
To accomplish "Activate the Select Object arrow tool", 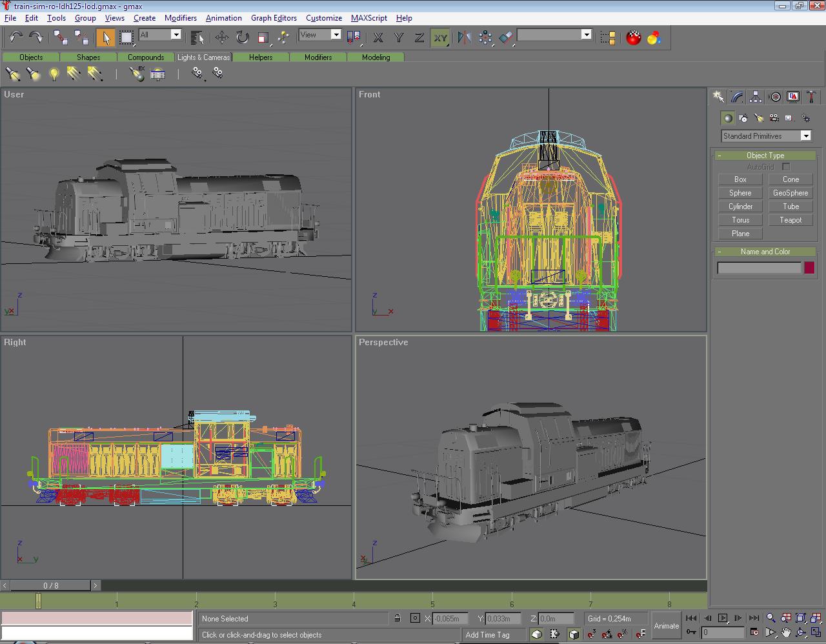I will point(105,37).
